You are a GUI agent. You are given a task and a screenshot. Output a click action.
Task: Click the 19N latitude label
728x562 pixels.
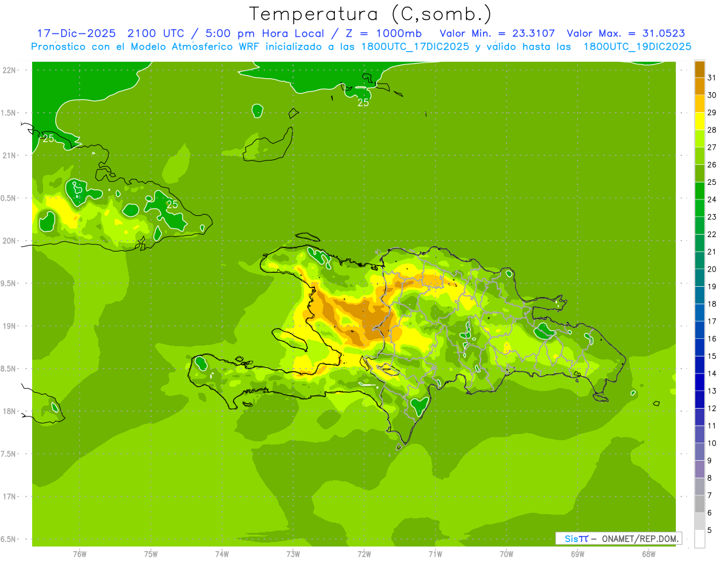pyautogui.click(x=10, y=326)
